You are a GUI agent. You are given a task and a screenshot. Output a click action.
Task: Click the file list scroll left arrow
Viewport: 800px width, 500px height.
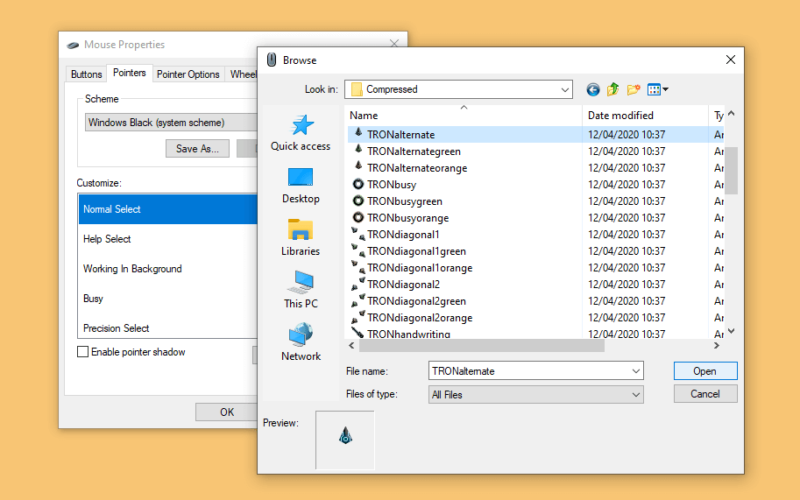(x=352, y=345)
